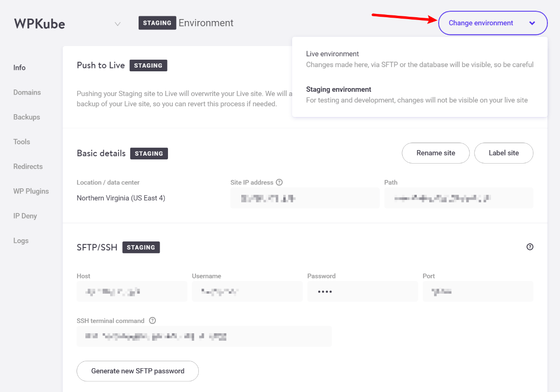The image size is (560, 392).
Task: Open Logs in the sidebar
Action: 21,241
